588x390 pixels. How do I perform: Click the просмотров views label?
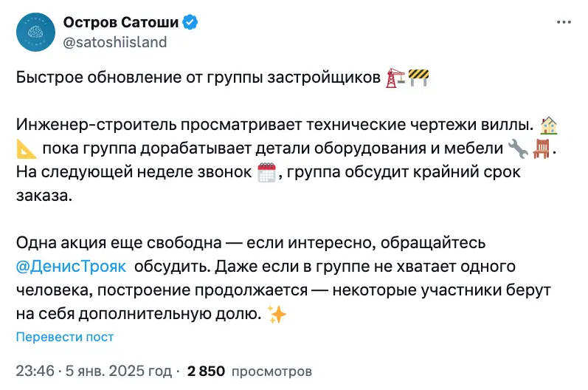[x=272, y=372]
